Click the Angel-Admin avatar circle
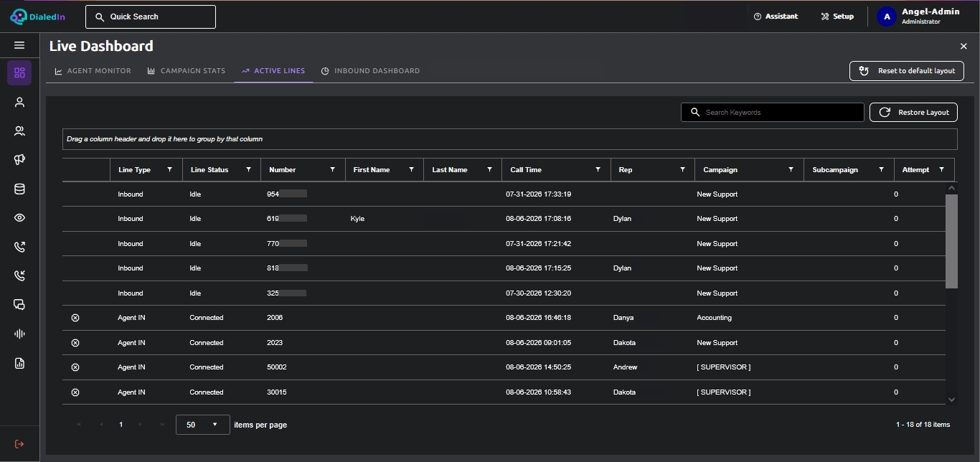980x462 pixels. point(887,16)
